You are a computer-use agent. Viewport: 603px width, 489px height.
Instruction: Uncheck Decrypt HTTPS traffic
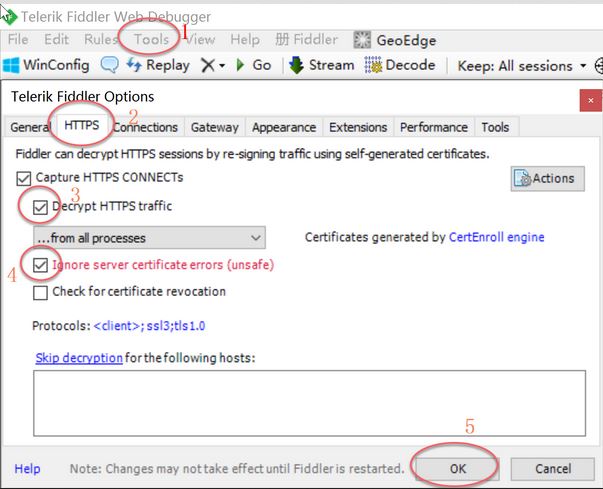[x=40, y=207]
